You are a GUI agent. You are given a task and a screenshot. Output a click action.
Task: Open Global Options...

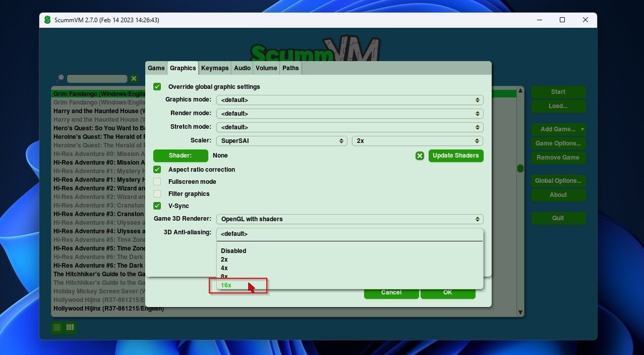pos(558,181)
